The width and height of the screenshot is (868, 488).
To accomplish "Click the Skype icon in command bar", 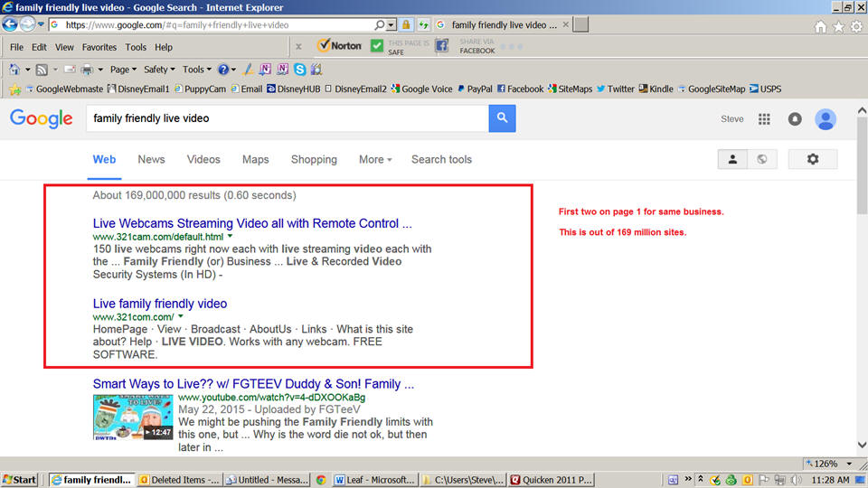I will 300,70.
